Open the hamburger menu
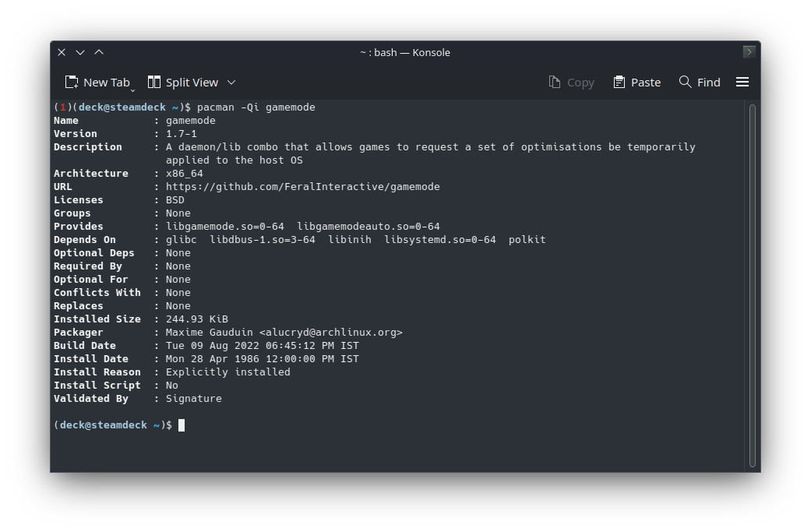 tap(742, 83)
